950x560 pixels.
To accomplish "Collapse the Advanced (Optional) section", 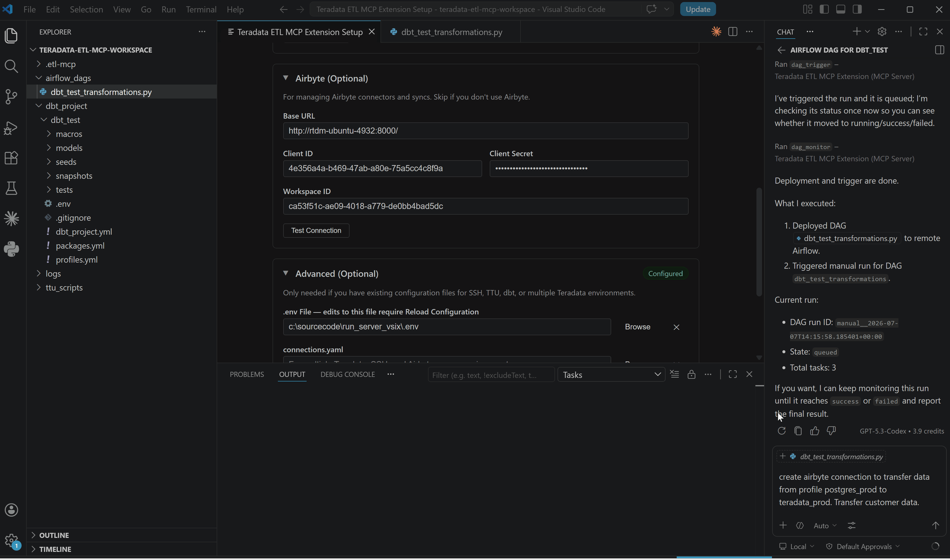I will (x=286, y=273).
